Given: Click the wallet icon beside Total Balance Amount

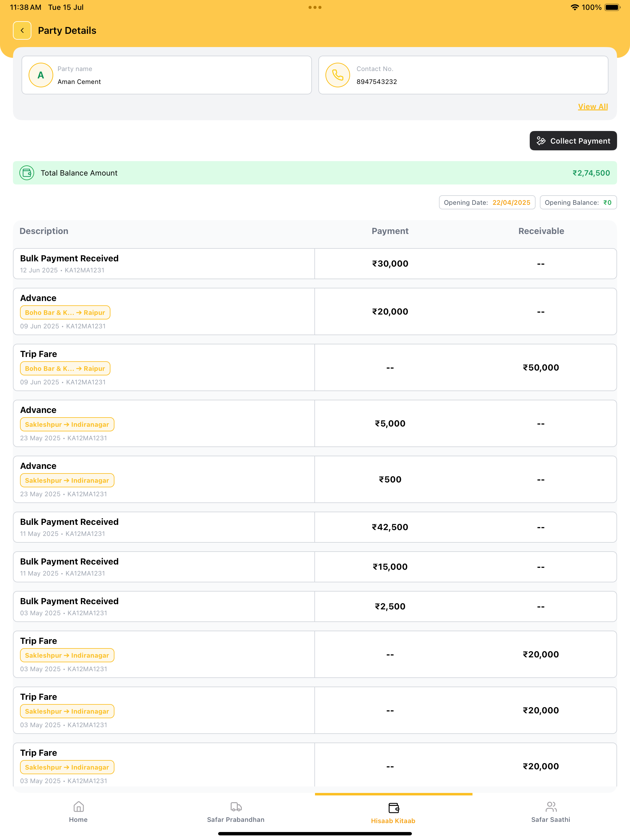Looking at the screenshot, I should pos(27,173).
